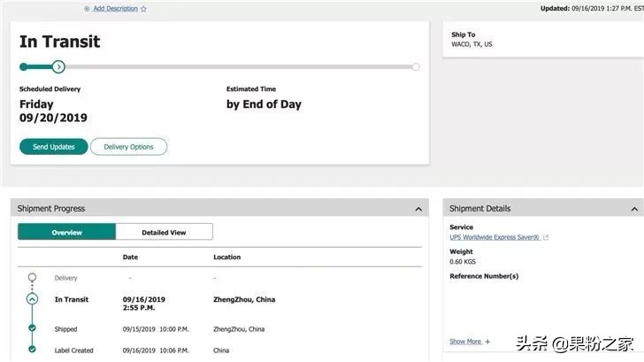
Task: Click the Send Updates button
Action: point(54,147)
